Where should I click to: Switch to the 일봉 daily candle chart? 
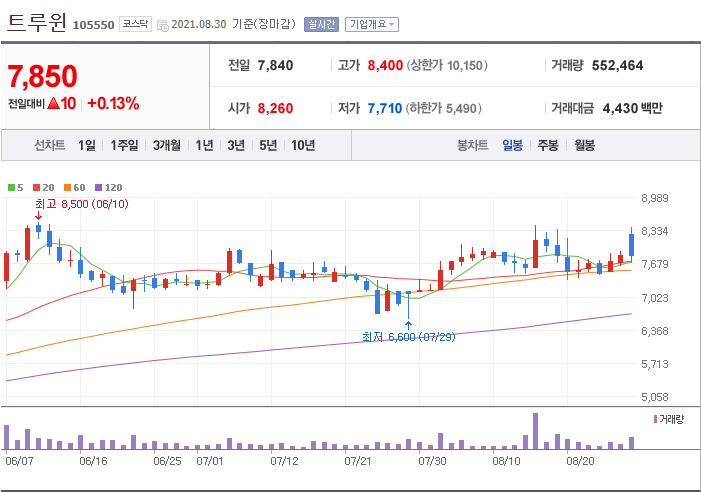512,145
